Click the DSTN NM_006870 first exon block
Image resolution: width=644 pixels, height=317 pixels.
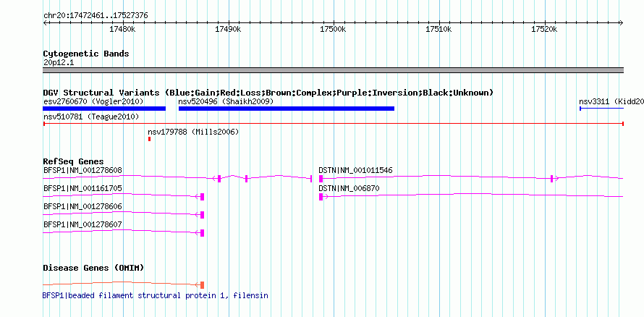coord(321,197)
